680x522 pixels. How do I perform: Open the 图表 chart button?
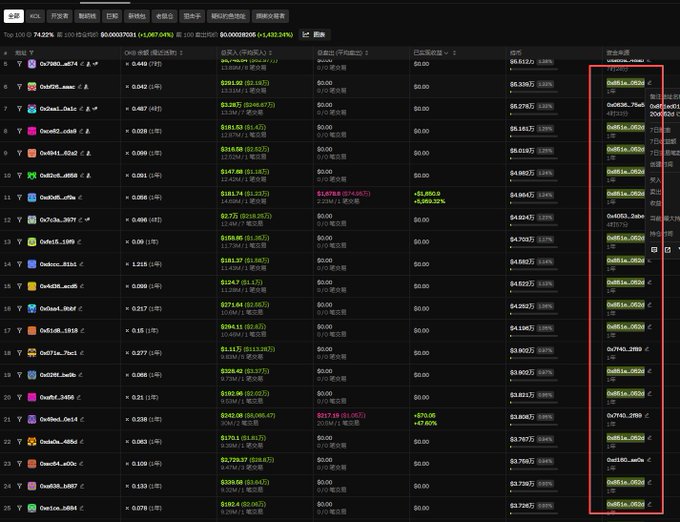click(314, 35)
